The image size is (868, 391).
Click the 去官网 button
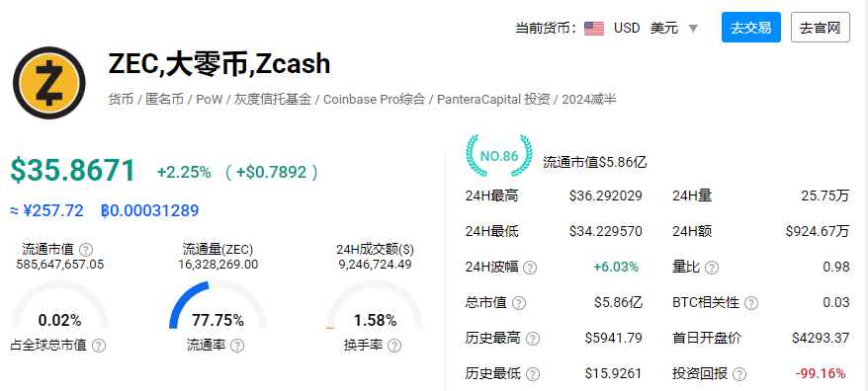coord(821,27)
